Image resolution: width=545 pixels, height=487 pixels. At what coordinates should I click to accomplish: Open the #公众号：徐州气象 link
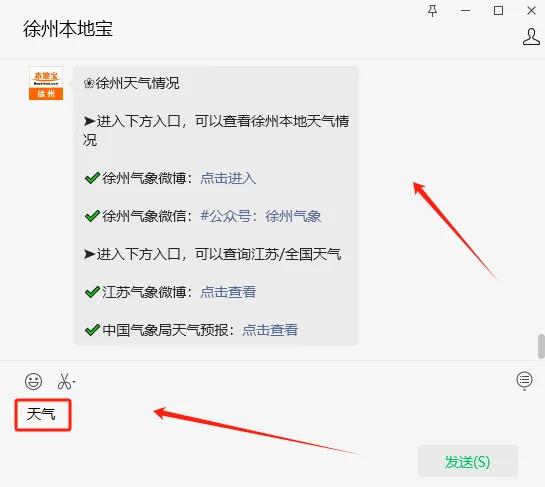pyautogui.click(x=261, y=216)
